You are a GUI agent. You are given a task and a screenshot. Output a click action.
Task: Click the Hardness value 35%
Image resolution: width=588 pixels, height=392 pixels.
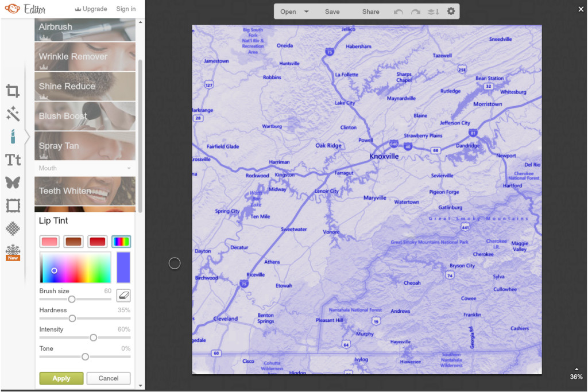pyautogui.click(x=124, y=310)
